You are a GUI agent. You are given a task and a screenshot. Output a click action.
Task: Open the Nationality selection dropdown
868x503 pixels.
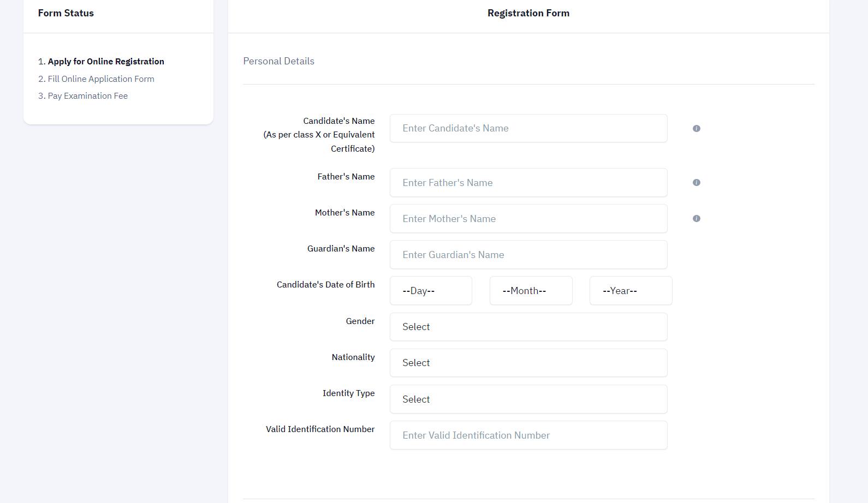click(x=528, y=362)
